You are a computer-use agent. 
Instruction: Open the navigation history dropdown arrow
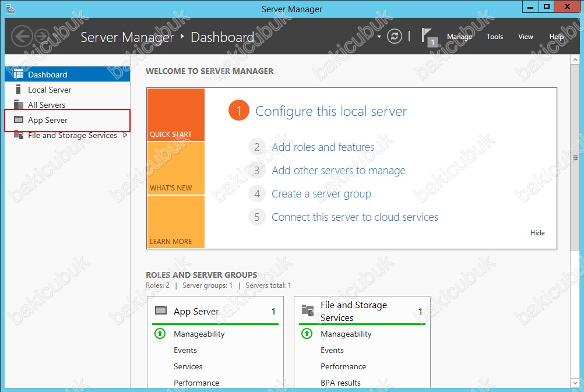coord(379,37)
